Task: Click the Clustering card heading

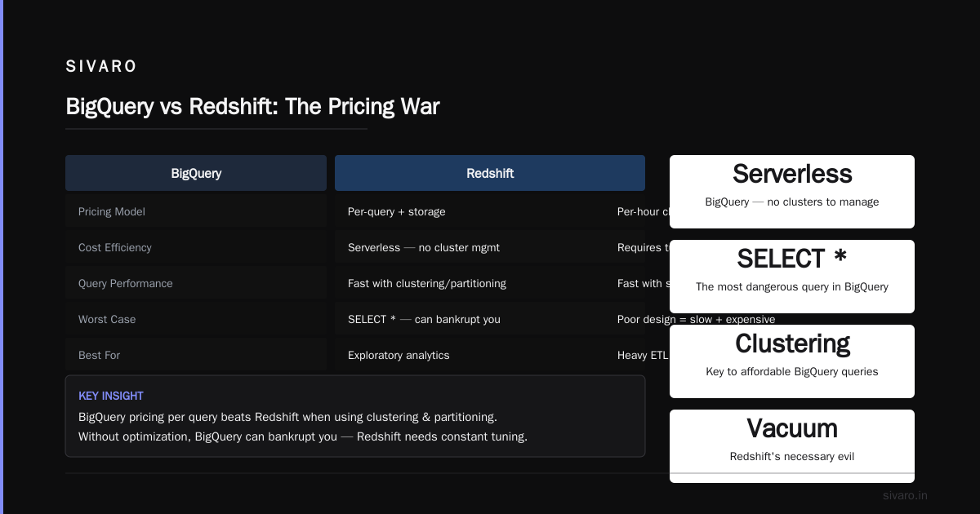Action: 792,343
